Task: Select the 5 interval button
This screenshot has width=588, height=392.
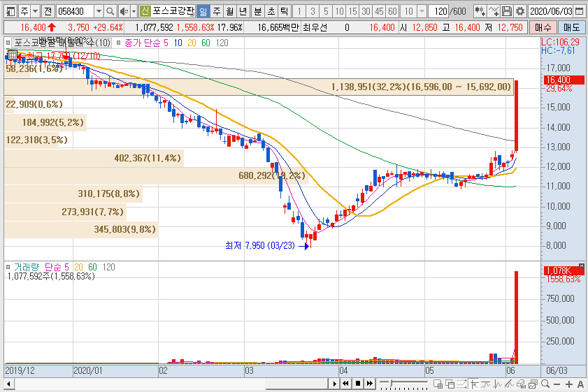Action: click(x=326, y=11)
